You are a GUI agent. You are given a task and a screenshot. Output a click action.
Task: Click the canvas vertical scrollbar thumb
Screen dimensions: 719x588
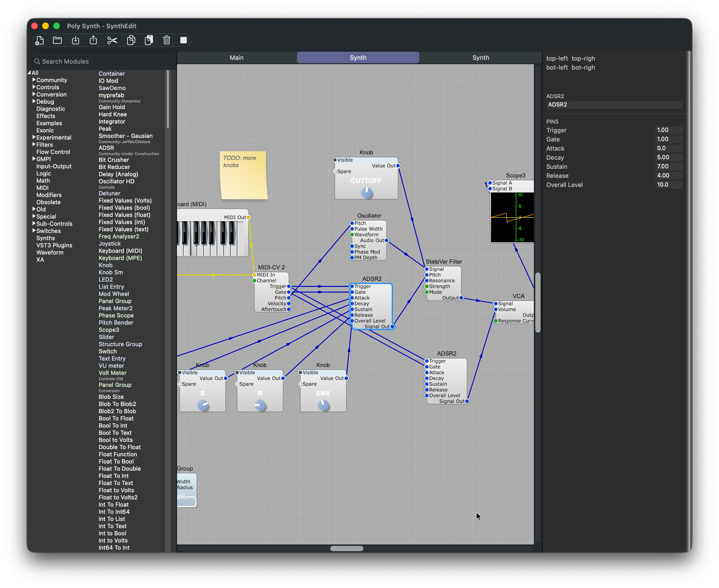click(x=538, y=302)
